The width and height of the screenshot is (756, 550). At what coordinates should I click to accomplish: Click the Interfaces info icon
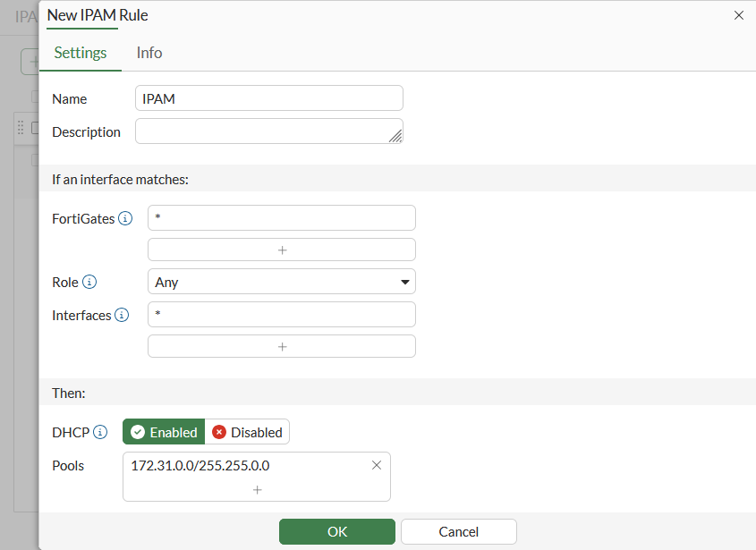122,315
